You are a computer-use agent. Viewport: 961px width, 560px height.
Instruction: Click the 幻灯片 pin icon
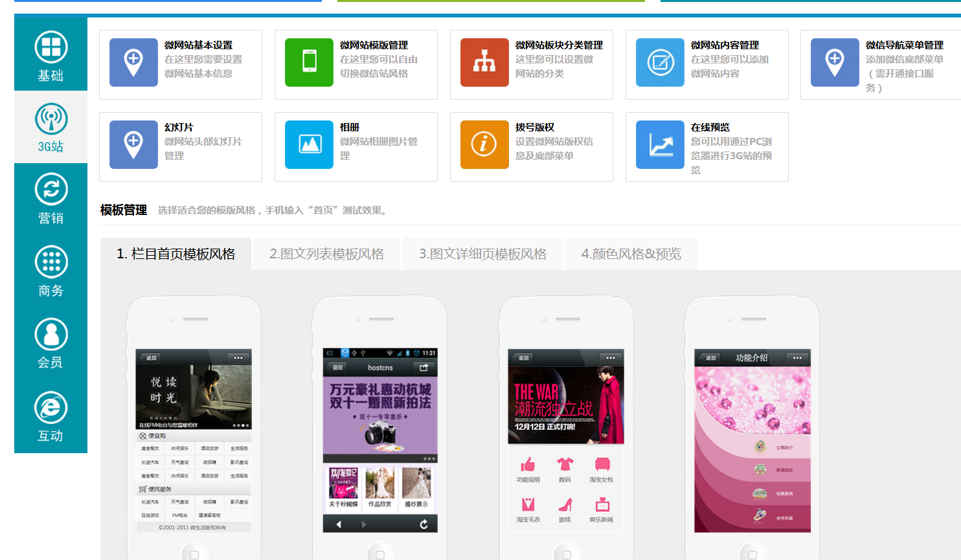click(133, 144)
